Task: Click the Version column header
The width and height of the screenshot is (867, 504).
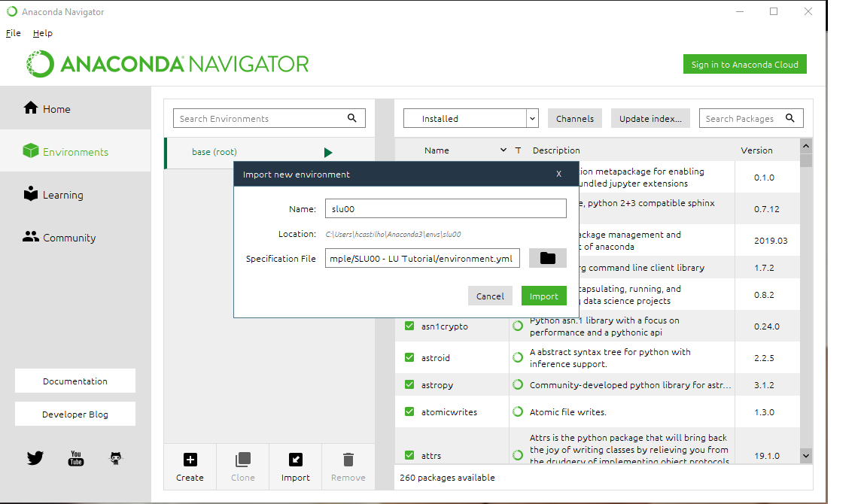Action: tap(756, 150)
